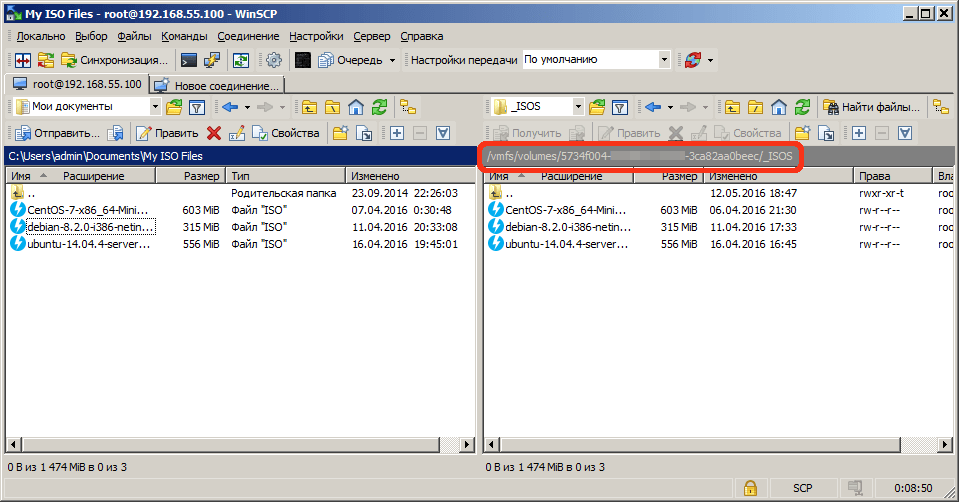Toggle directory tree in remote panel
The width and height of the screenshot is (959, 502).
pyautogui.click(x=941, y=107)
